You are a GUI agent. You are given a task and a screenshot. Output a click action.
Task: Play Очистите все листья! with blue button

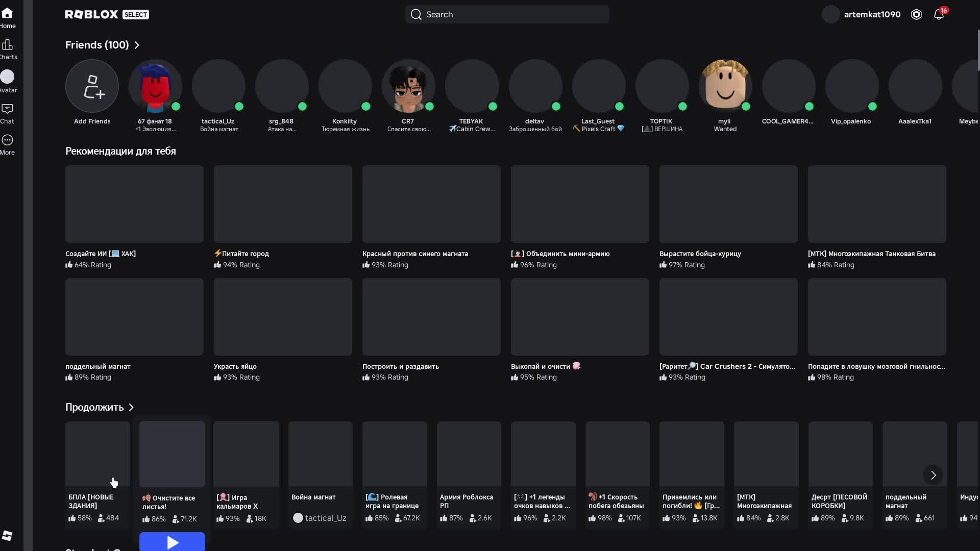[x=172, y=542]
